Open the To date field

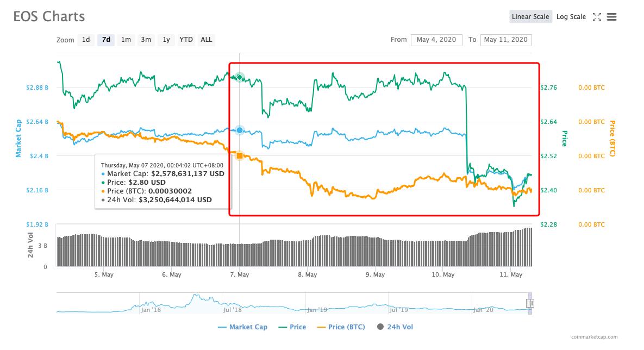coord(505,40)
